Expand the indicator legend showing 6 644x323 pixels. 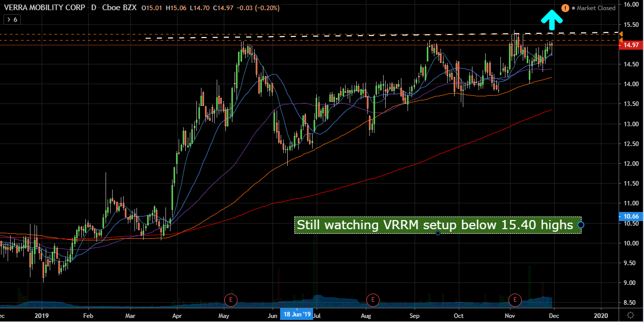(x=11, y=19)
